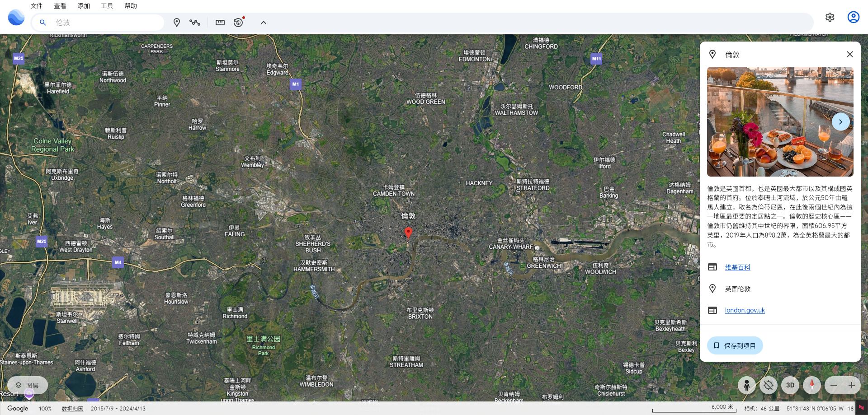
Task: Activate the Pegman street view icon
Action: tap(746, 385)
